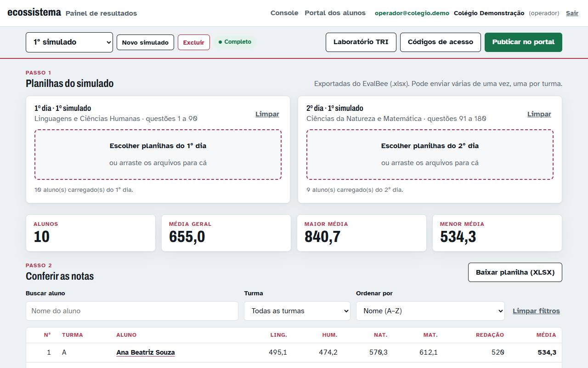Click the 'Excluir' button
The height and width of the screenshot is (368, 588).
pyautogui.click(x=194, y=42)
